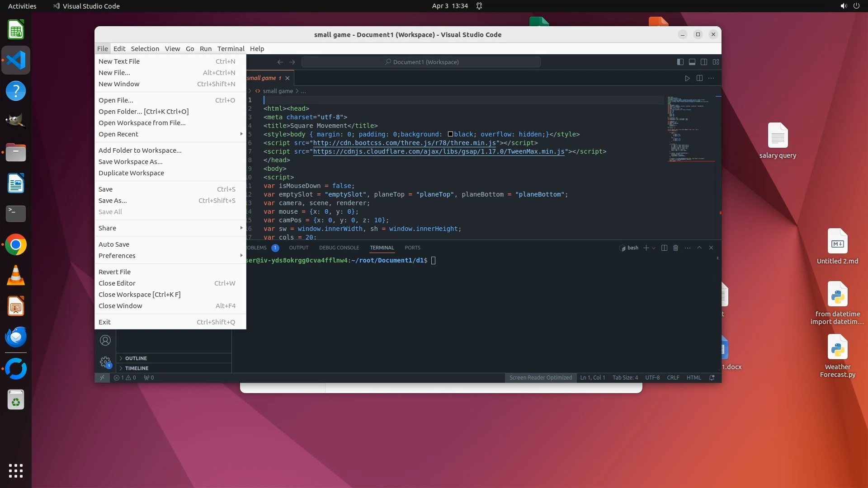Image resolution: width=868 pixels, height=488 pixels.
Task: Toggle Panel visibility layout icon
Action: (692, 62)
